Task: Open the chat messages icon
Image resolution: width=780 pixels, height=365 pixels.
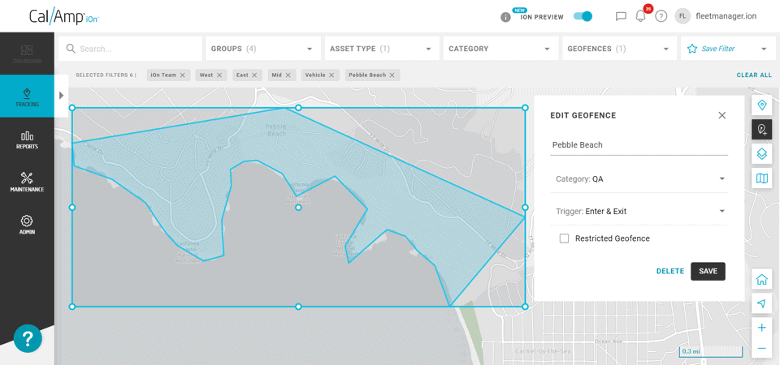Action: pos(621,16)
